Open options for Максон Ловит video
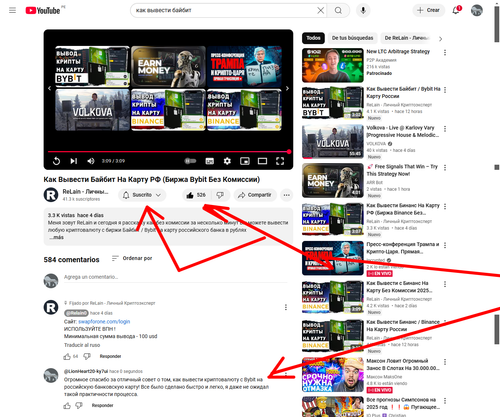 pos(445,362)
